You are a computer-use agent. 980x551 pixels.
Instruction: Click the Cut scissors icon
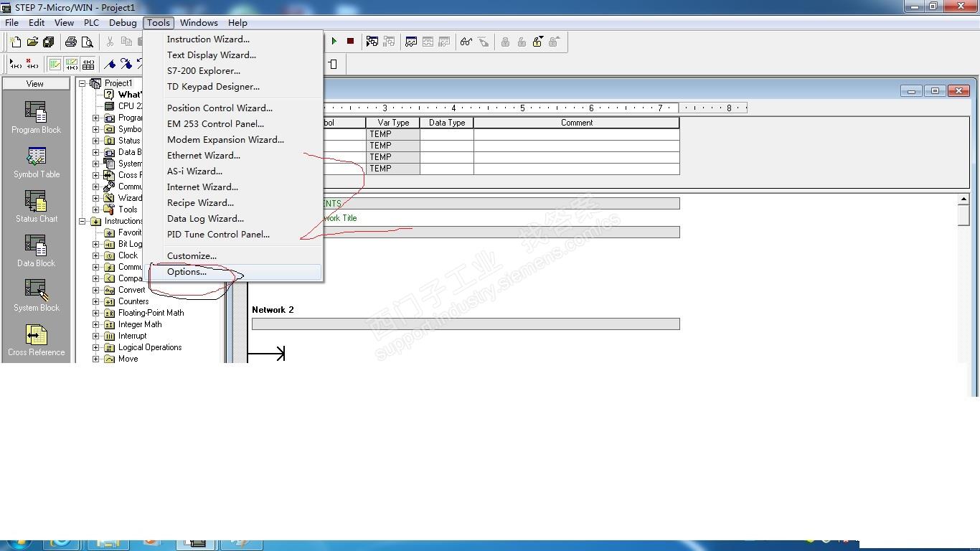(110, 42)
